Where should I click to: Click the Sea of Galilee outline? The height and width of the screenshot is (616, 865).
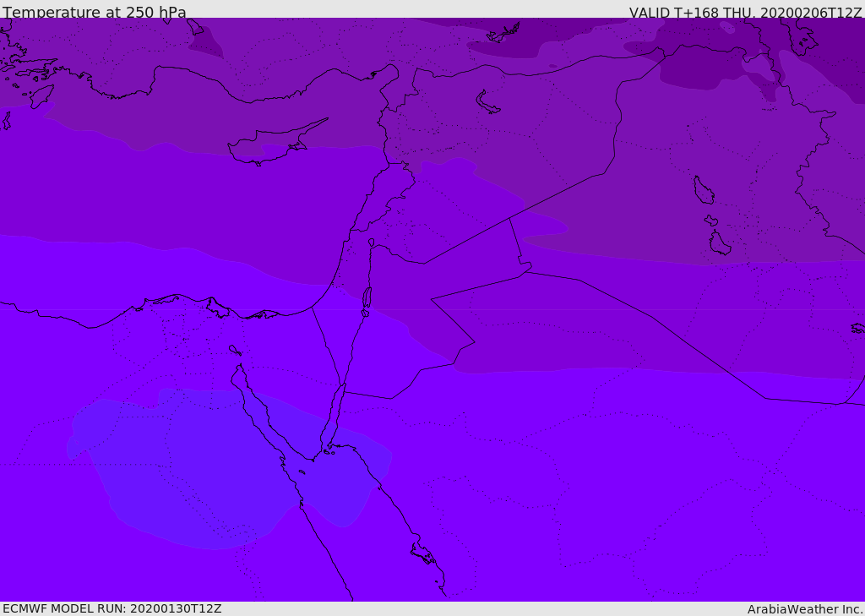[371, 243]
